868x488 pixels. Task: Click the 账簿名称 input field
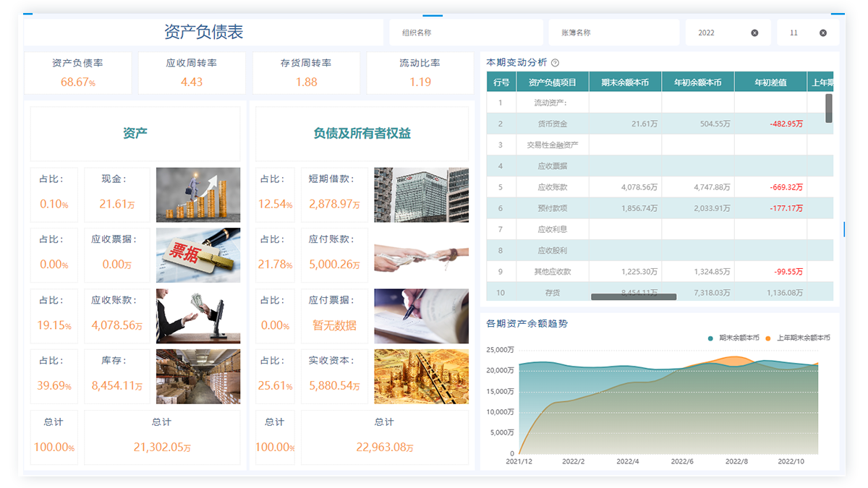(x=613, y=33)
